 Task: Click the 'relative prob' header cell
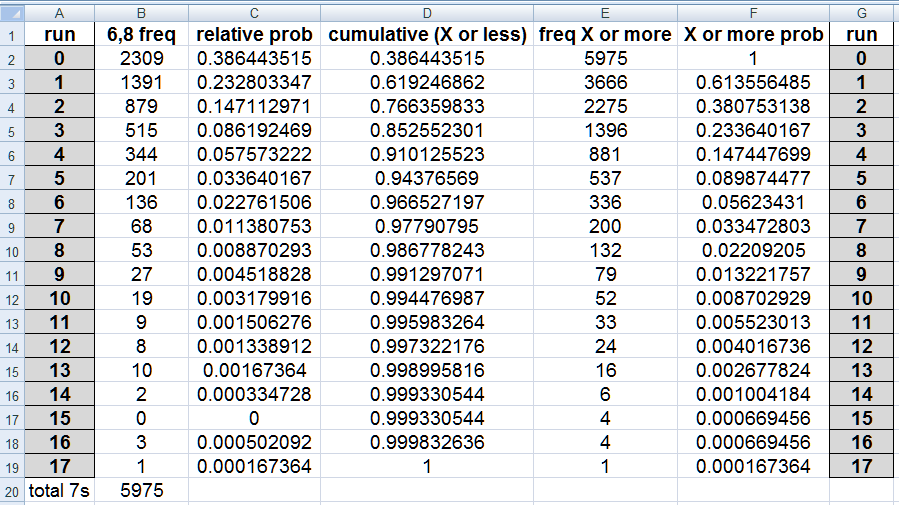click(255, 34)
